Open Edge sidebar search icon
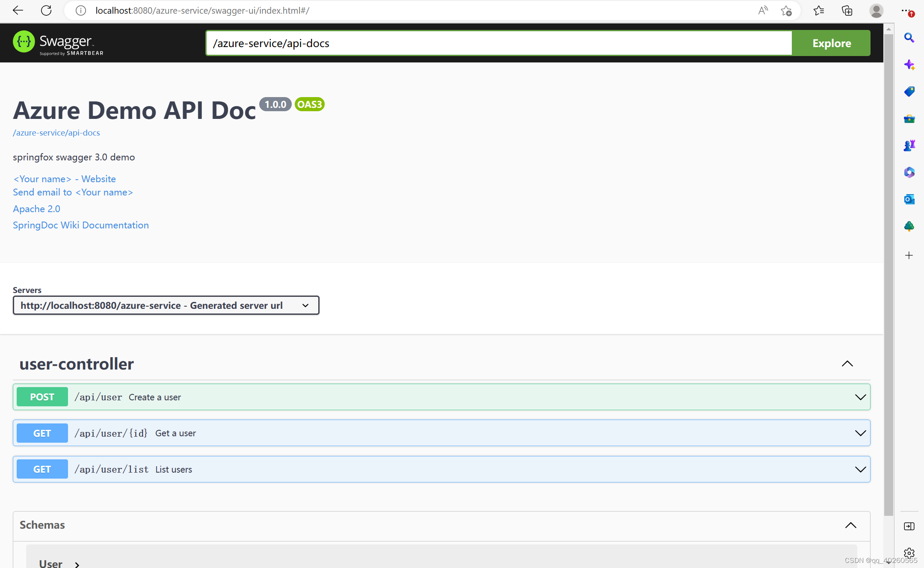This screenshot has width=924, height=568. 909,38
